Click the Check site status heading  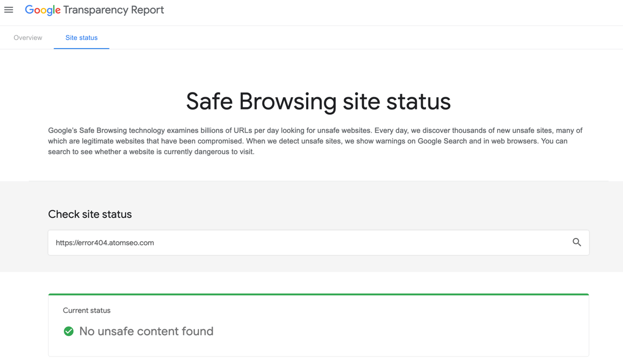coord(90,214)
